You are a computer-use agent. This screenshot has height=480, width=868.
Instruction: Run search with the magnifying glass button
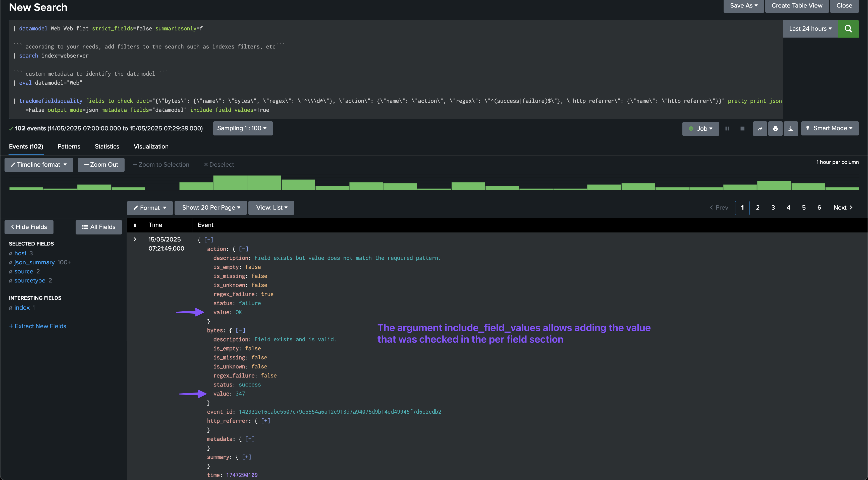pos(848,29)
